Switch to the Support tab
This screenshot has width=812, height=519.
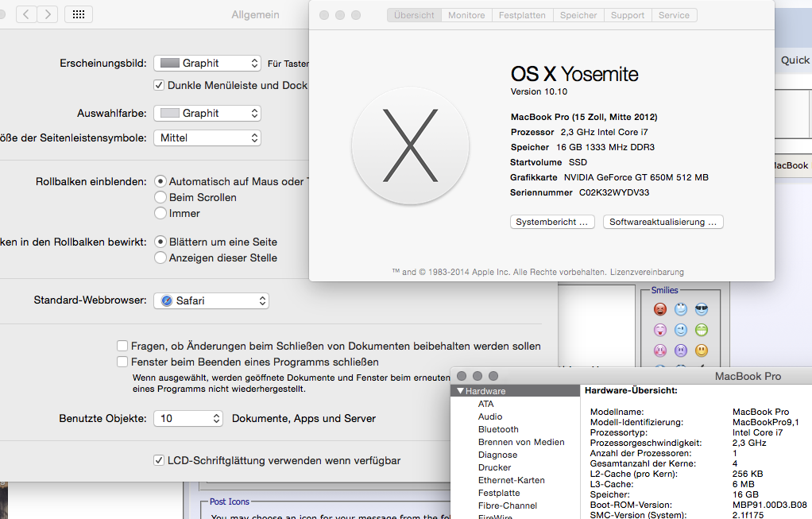click(x=628, y=16)
